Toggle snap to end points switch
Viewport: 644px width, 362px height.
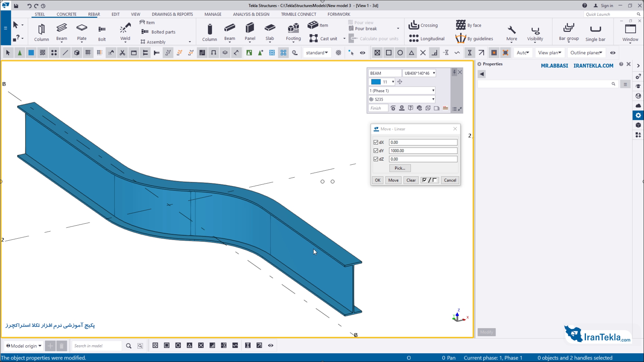click(x=389, y=53)
